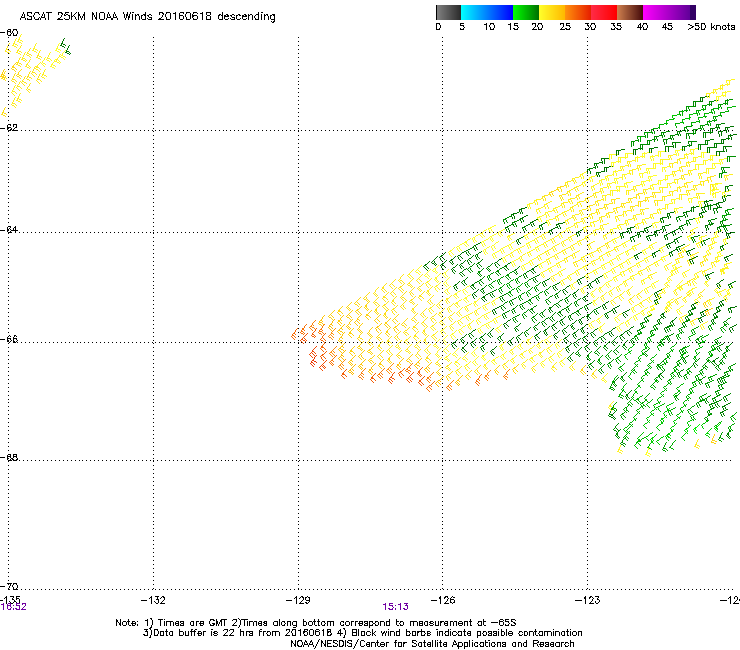Click the latitude label -64

(x=9, y=230)
